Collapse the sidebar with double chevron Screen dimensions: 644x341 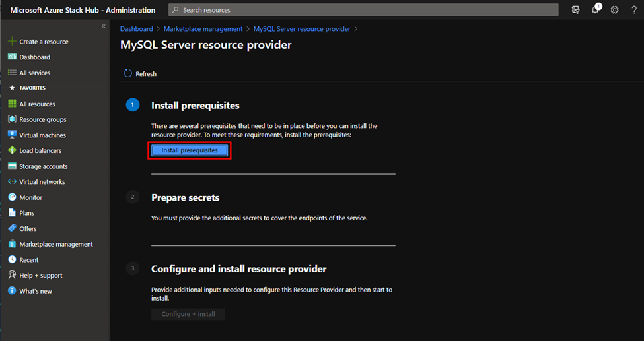[104, 26]
